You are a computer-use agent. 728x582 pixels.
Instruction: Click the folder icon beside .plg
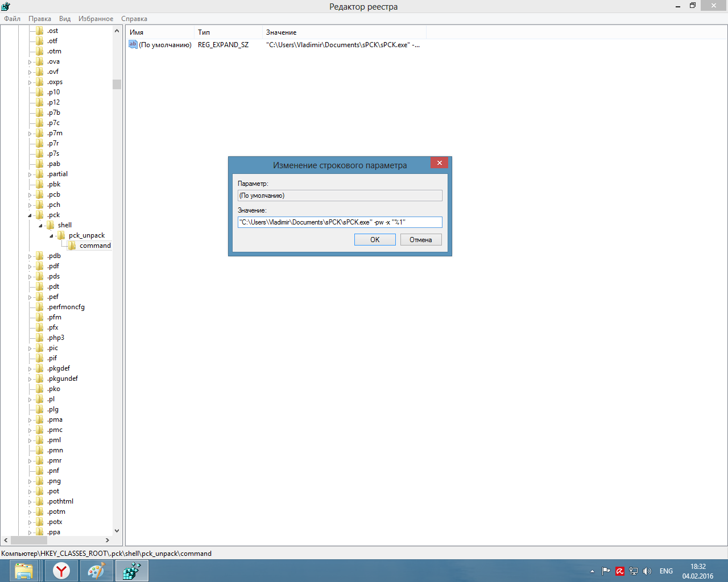coord(40,409)
